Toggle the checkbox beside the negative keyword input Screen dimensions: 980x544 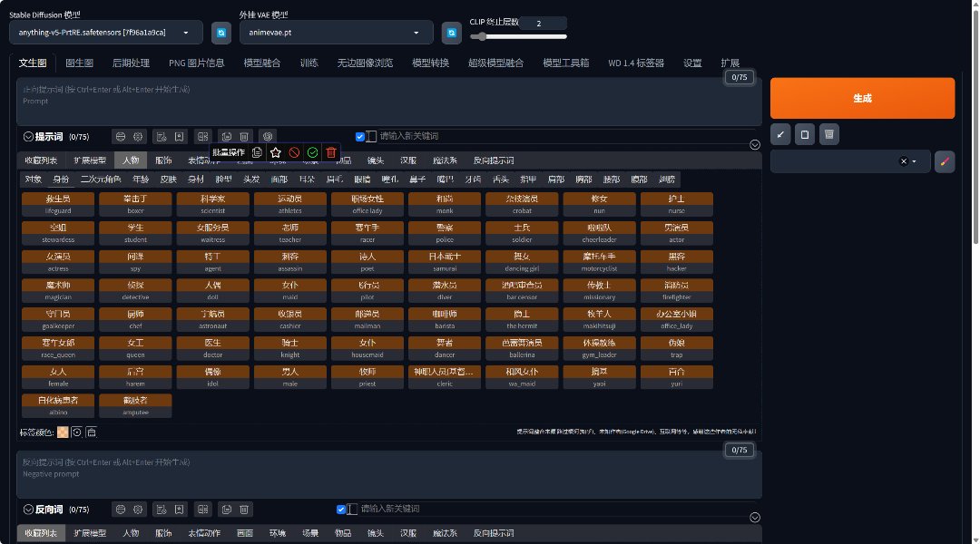point(341,510)
